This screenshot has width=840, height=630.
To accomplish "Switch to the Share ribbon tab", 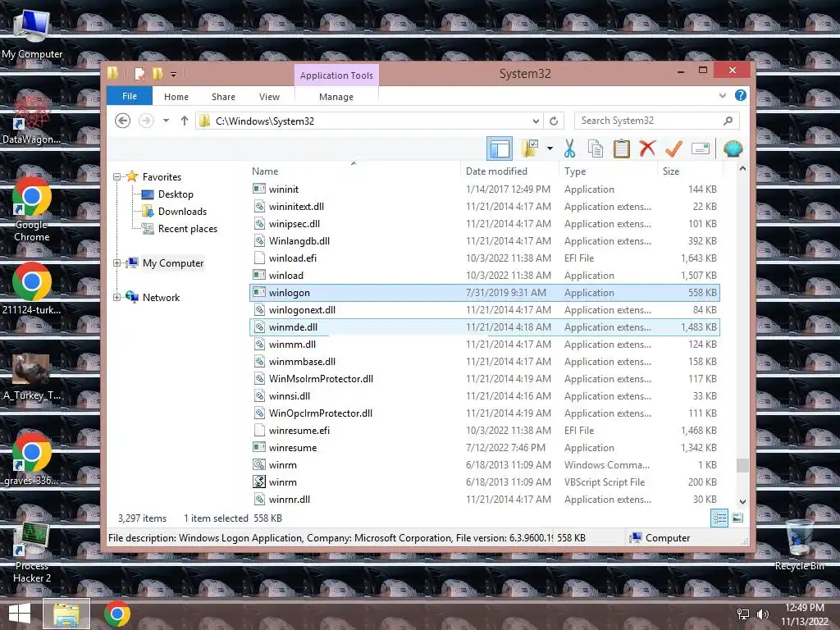I will pyautogui.click(x=223, y=97).
